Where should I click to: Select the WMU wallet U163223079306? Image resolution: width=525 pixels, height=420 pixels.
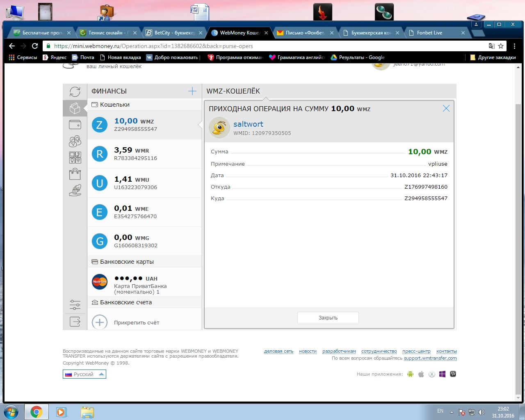click(145, 183)
